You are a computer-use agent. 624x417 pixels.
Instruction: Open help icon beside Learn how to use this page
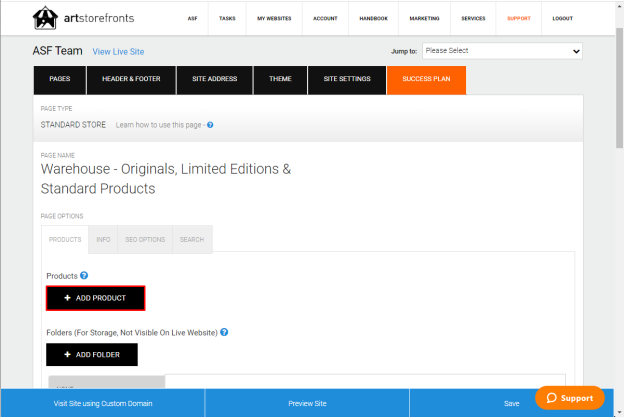210,125
